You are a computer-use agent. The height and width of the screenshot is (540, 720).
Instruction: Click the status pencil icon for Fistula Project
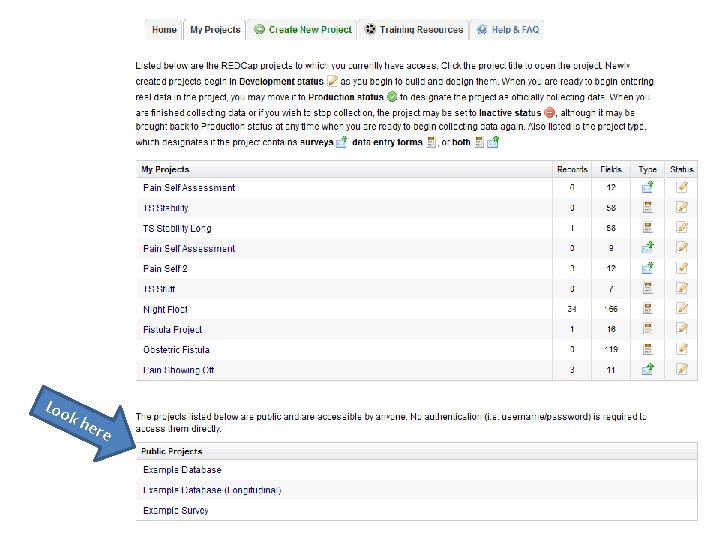[x=682, y=329]
